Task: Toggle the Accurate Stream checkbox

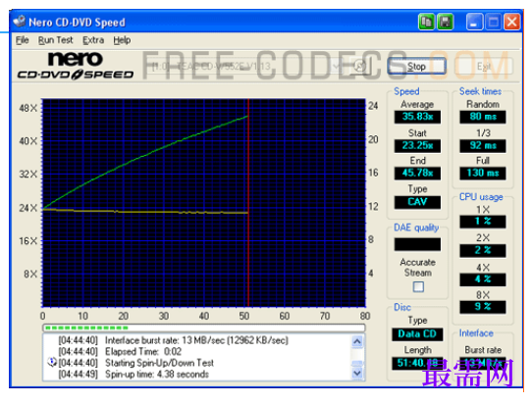Action: [x=418, y=286]
